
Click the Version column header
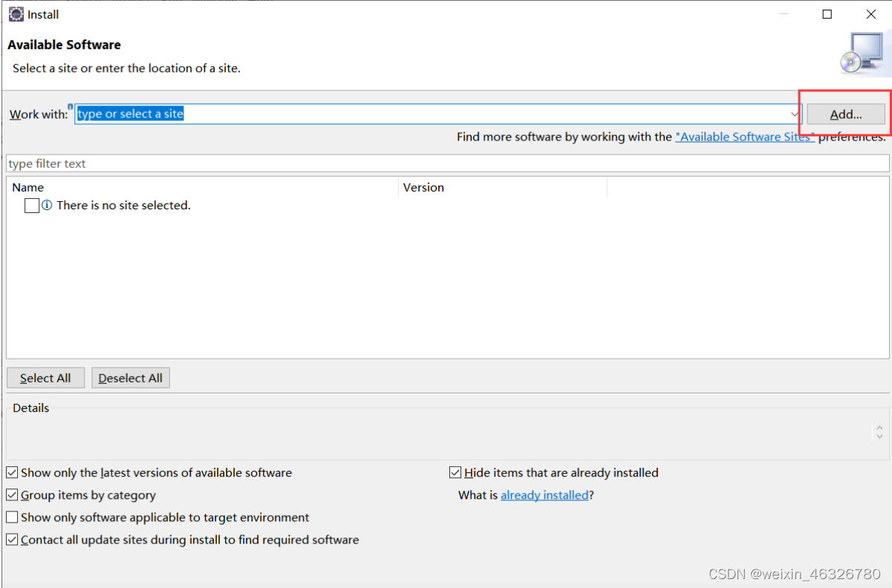point(423,187)
